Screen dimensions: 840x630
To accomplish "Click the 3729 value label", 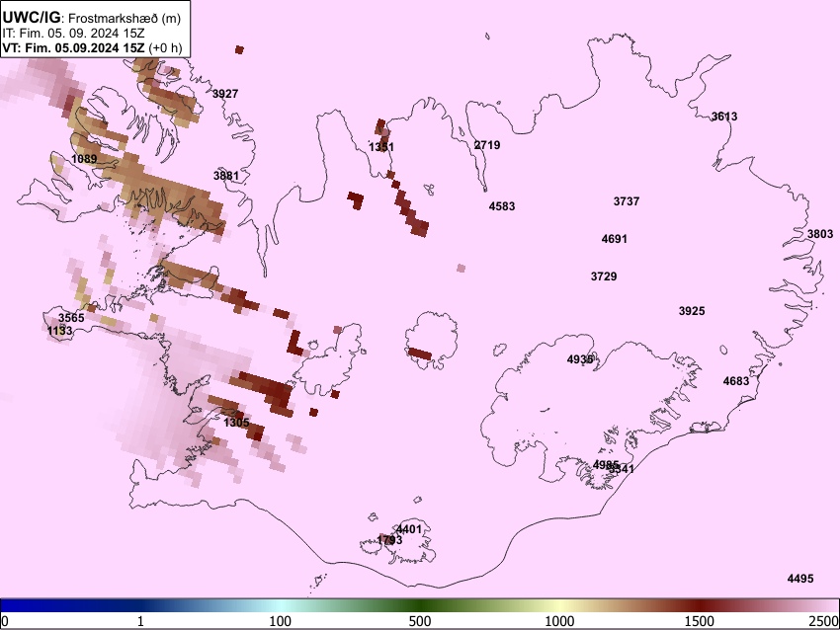I will pos(604,276).
